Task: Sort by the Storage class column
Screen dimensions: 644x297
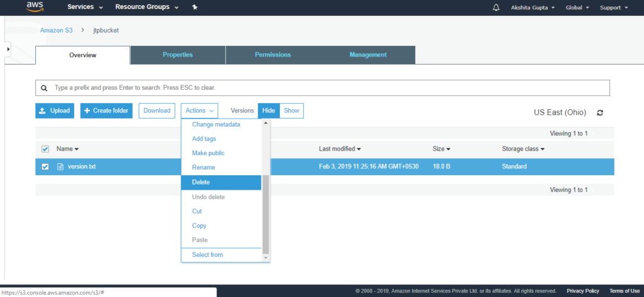Action: point(523,149)
